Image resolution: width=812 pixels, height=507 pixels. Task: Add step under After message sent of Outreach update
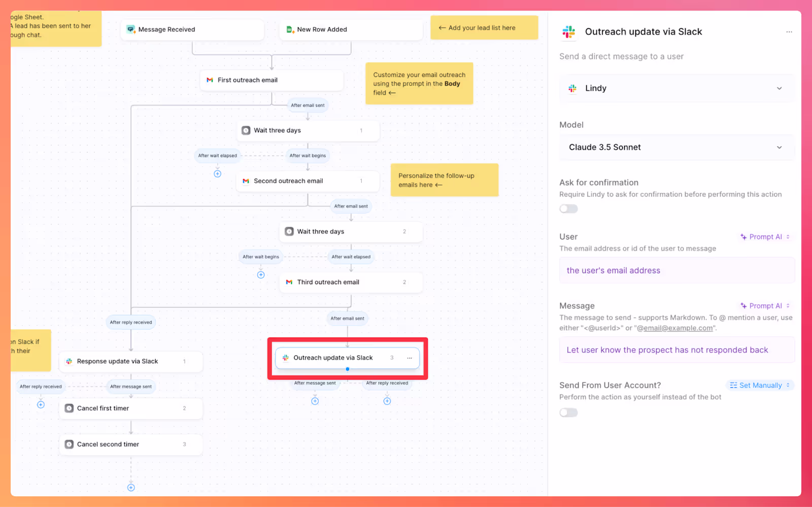coord(315,401)
